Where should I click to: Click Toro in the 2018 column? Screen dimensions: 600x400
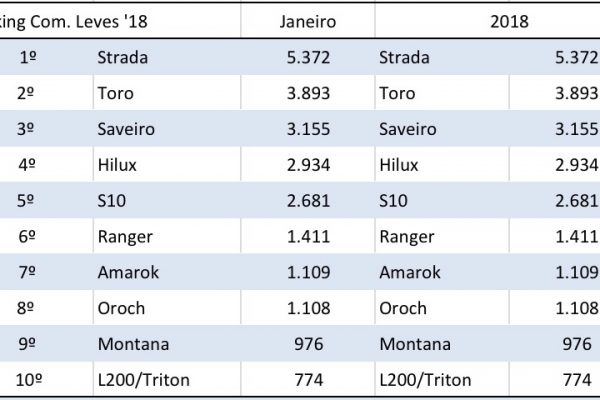(397, 95)
